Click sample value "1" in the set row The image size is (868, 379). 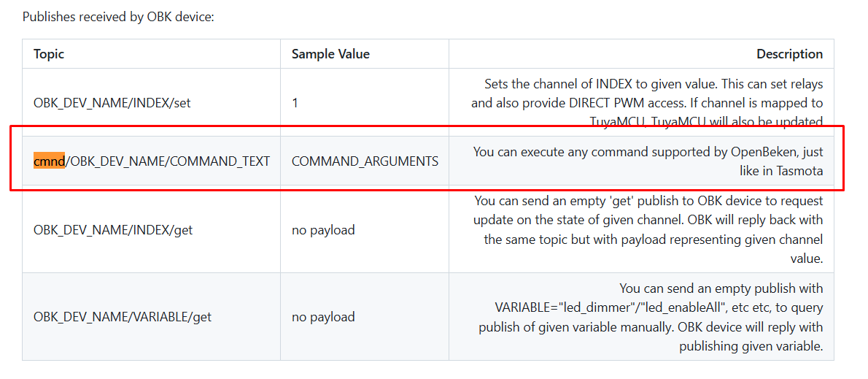pos(295,103)
